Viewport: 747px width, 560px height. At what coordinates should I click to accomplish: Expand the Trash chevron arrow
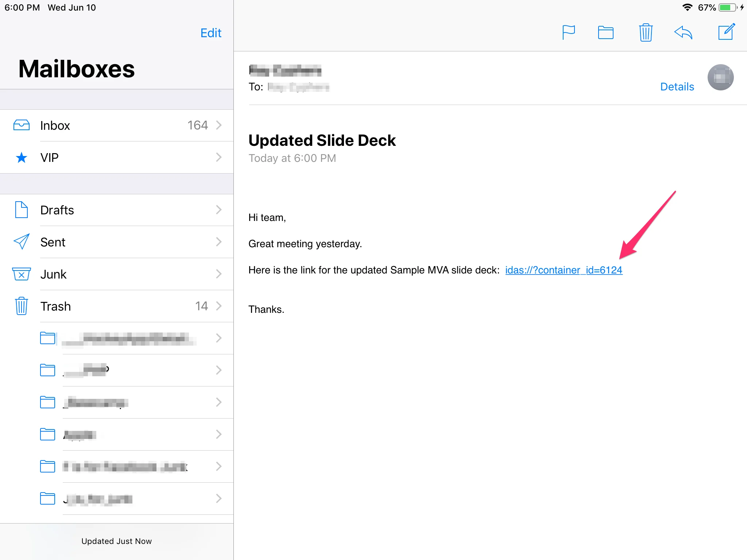click(219, 306)
